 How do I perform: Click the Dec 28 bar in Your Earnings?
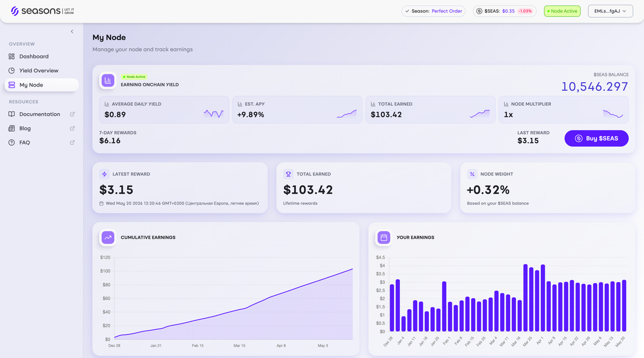(x=392, y=308)
